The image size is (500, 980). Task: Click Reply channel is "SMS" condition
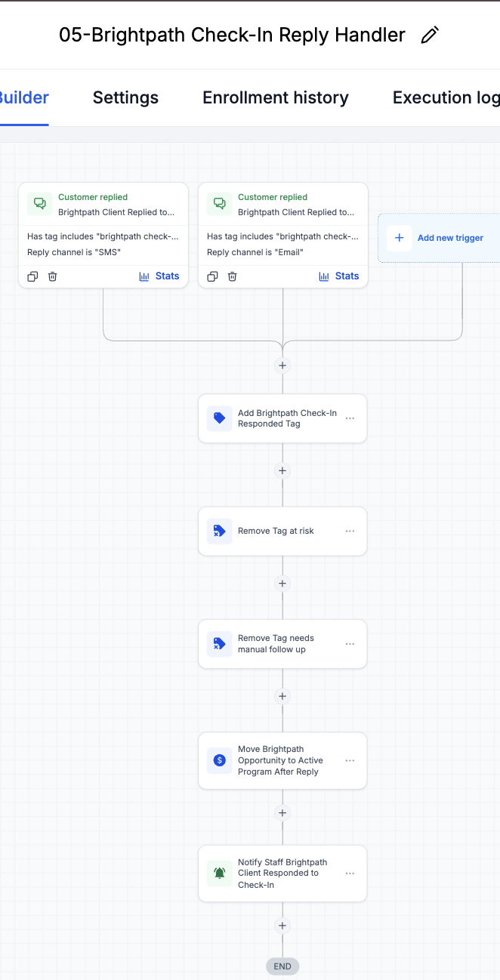click(x=74, y=252)
